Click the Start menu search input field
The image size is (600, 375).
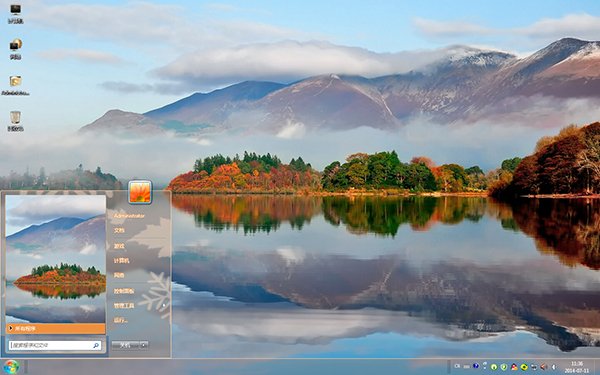click(55, 345)
